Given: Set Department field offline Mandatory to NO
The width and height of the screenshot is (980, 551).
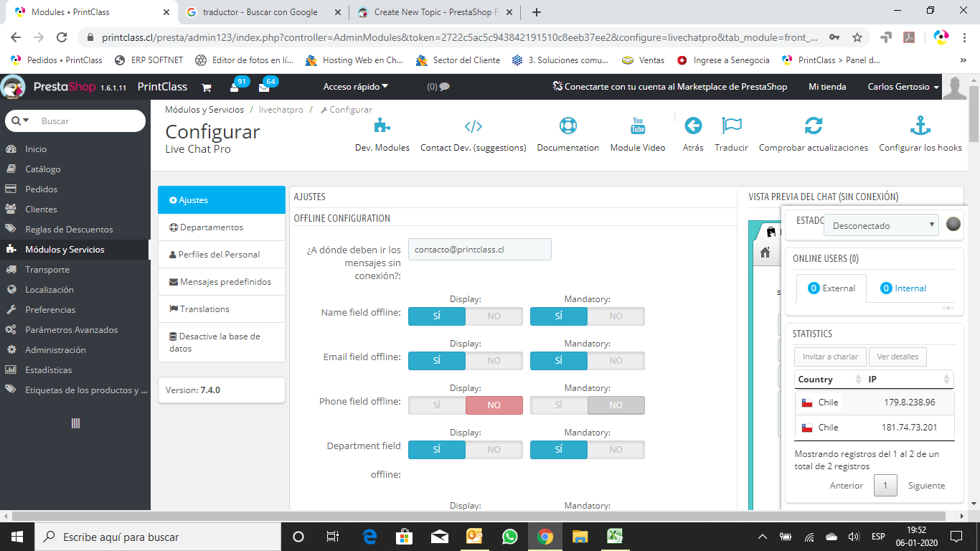Looking at the screenshot, I should [616, 450].
